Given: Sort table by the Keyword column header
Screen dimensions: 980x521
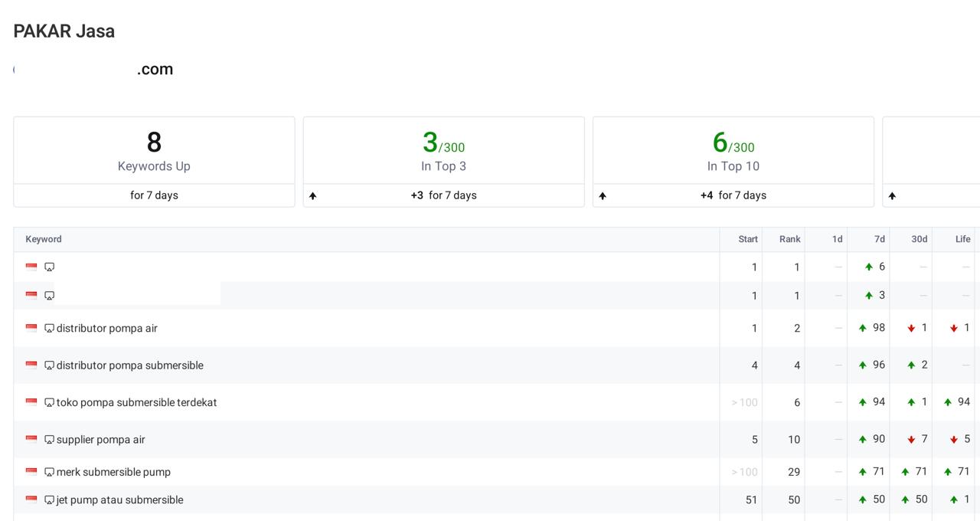Looking at the screenshot, I should coord(44,239).
